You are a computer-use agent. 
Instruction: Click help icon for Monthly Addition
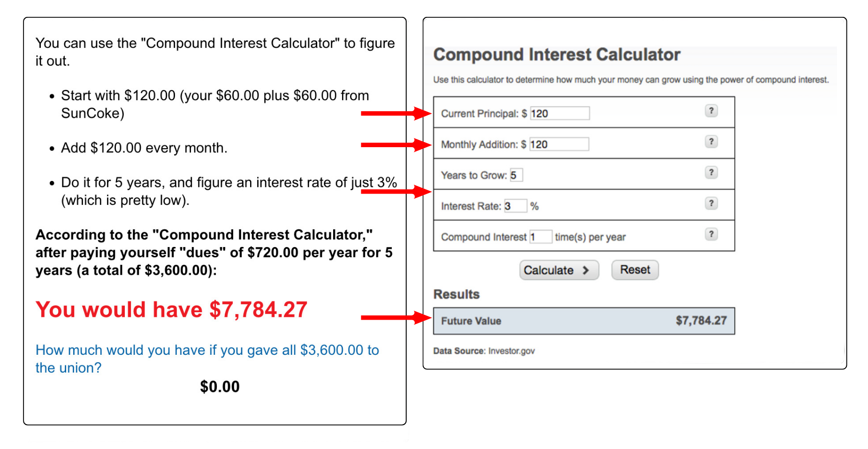(711, 142)
